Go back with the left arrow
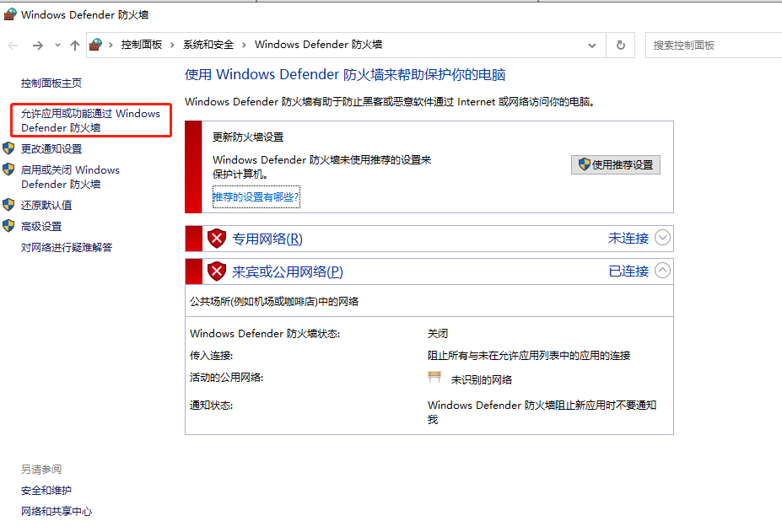782x532 pixels. pyautogui.click(x=13, y=46)
